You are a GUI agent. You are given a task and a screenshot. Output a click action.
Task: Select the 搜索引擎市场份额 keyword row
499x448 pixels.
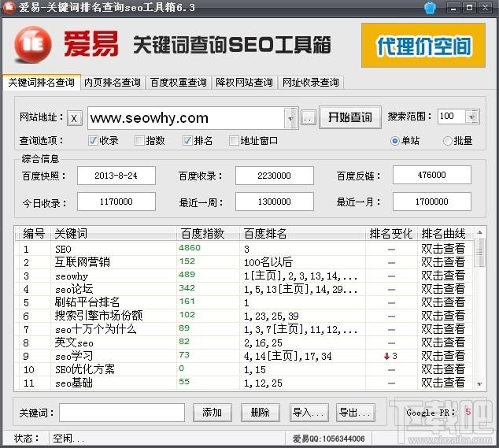244,316
